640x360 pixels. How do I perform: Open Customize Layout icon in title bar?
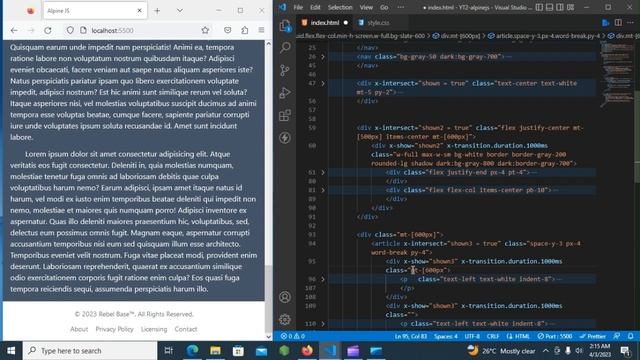[x=571, y=7]
